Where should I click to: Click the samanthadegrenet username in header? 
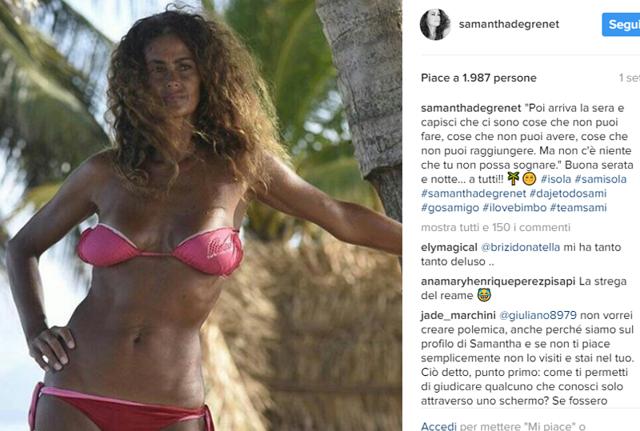509,24
